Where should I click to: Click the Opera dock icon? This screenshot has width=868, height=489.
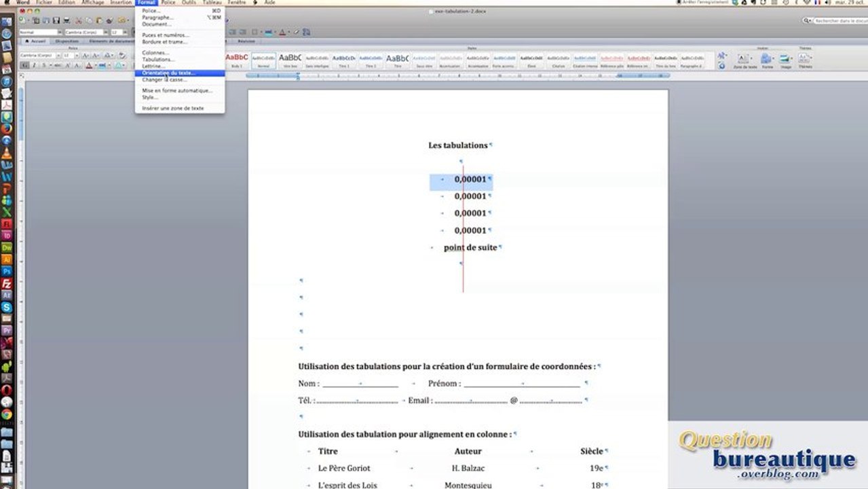[x=6, y=390]
